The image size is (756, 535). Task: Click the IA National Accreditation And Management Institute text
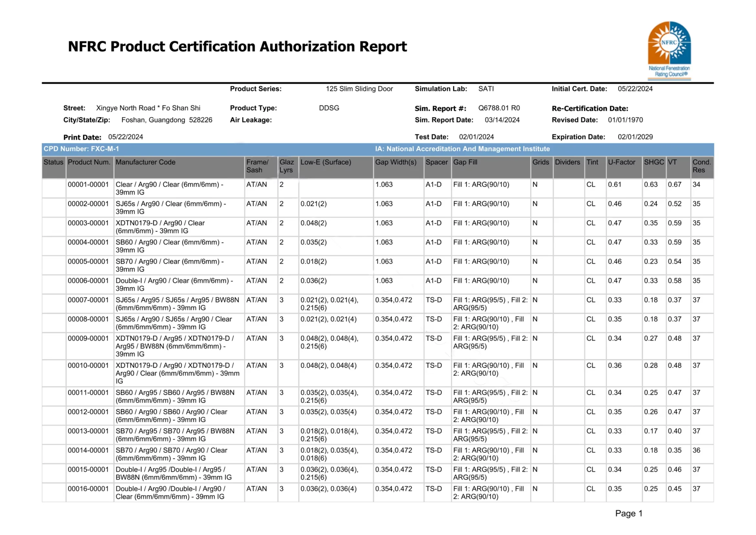point(462,149)
